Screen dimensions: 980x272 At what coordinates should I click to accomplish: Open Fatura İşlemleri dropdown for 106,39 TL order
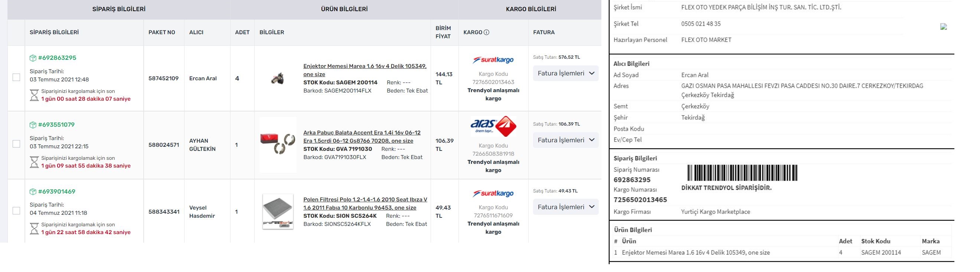click(565, 140)
